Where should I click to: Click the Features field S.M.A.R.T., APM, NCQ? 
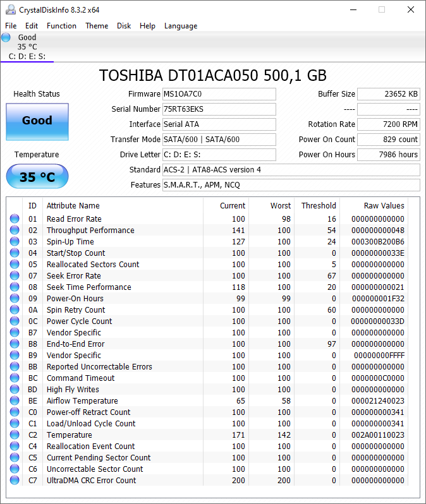(291, 185)
